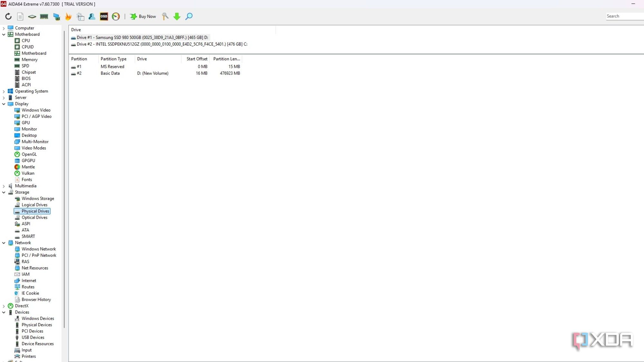Screen dimensions: 644x362
Task: Expand the Operating System node
Action: coord(4,91)
